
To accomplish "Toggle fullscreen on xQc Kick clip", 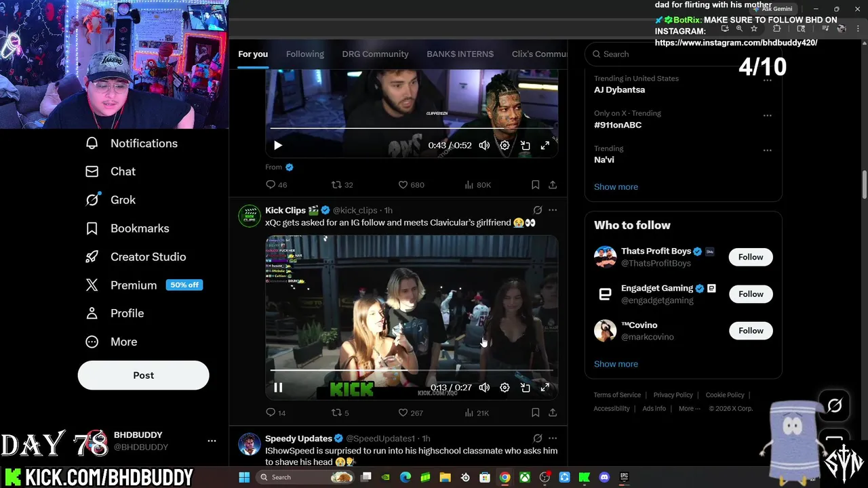I will click(545, 388).
